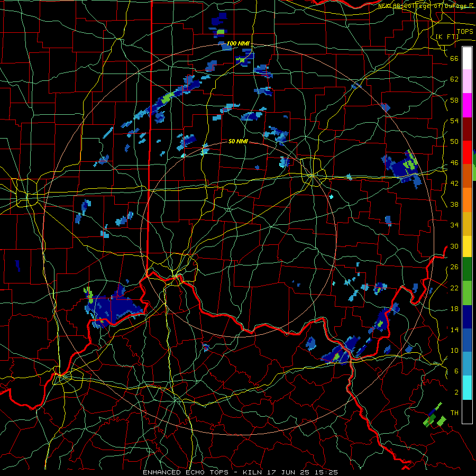Click the '2' legend value

click(x=456, y=392)
